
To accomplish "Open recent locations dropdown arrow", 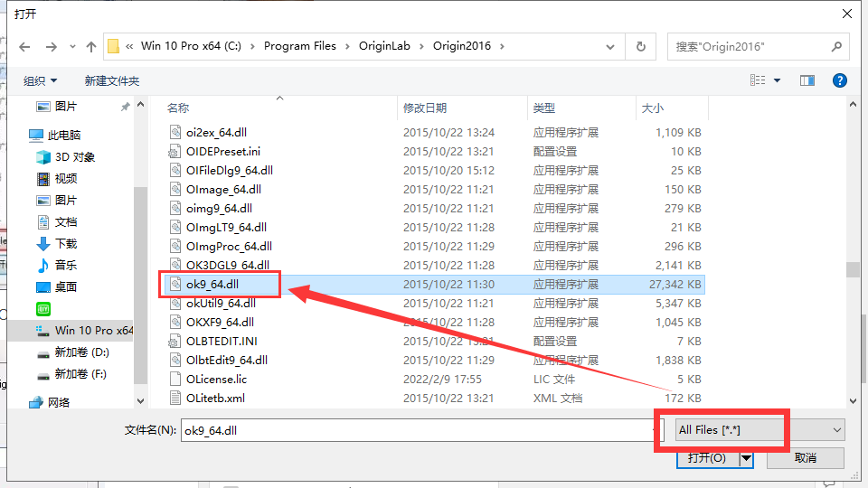I will (72, 47).
